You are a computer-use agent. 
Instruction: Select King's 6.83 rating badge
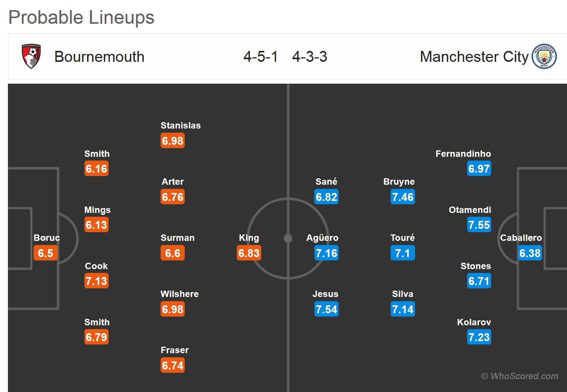coord(249,253)
